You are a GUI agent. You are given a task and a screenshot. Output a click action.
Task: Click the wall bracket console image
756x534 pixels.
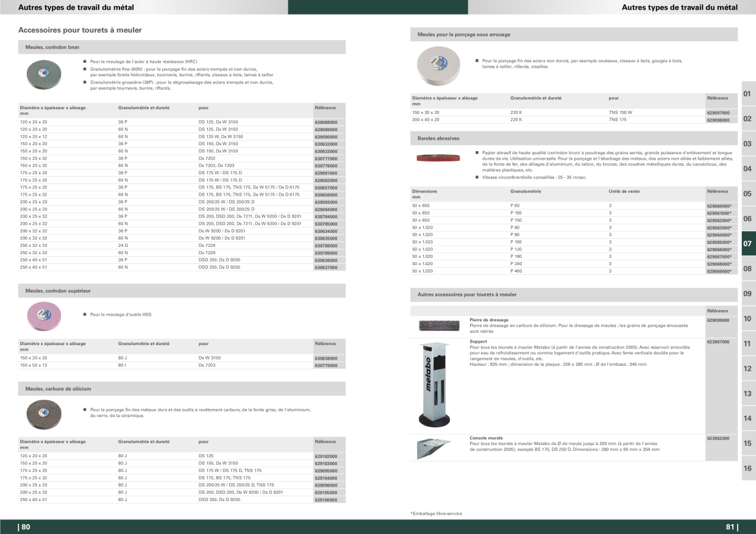[x=434, y=448]
